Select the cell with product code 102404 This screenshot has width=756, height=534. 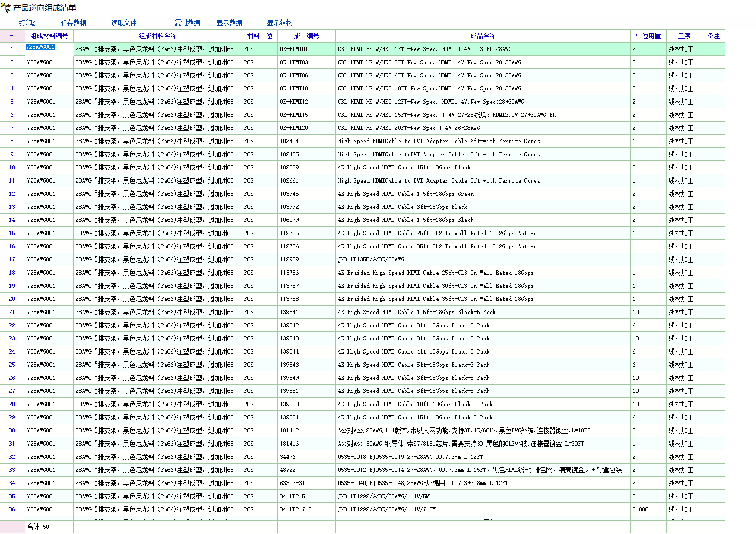[306, 141]
